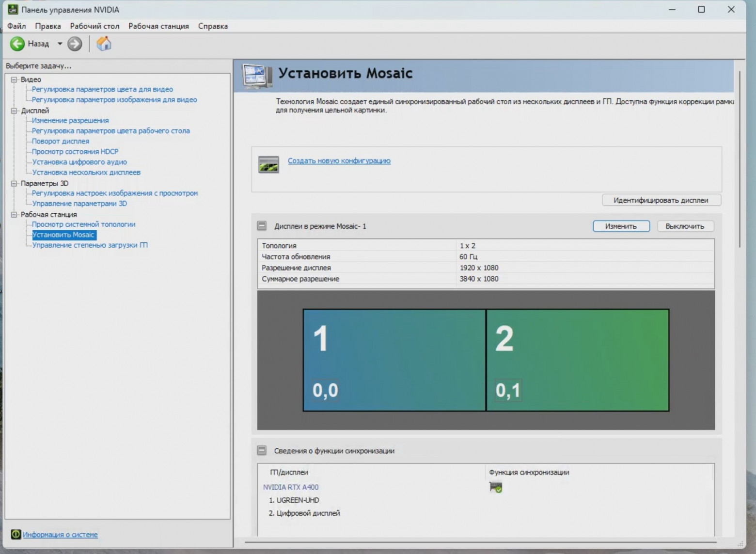Image resolution: width=756 pixels, height=554 pixels.
Task: Select the 2. Цифровой дисплей row
Action: 304,513
